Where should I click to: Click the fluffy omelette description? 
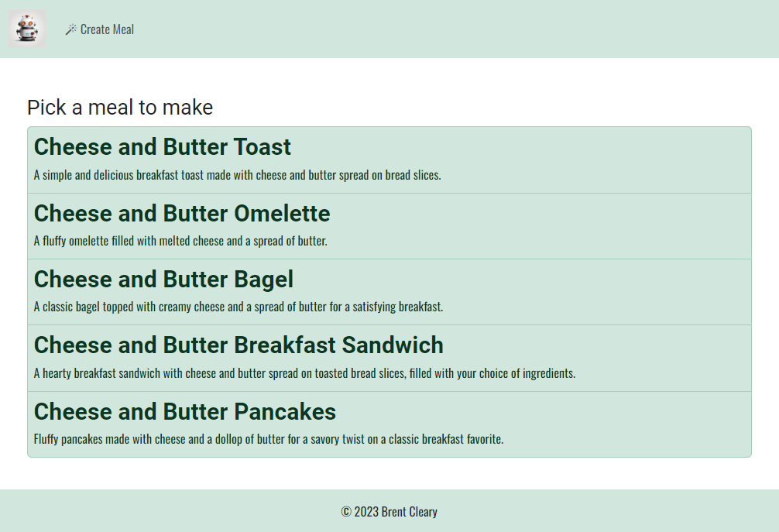tap(180, 241)
